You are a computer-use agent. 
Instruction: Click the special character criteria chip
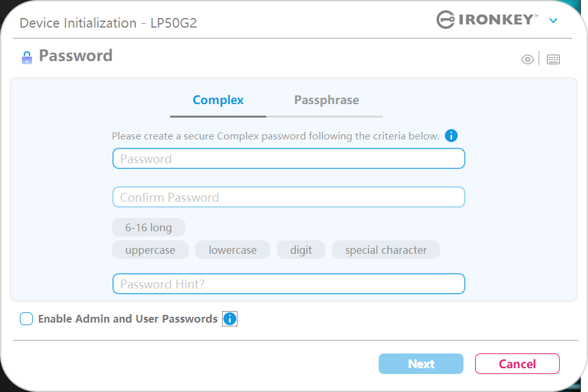coord(386,250)
